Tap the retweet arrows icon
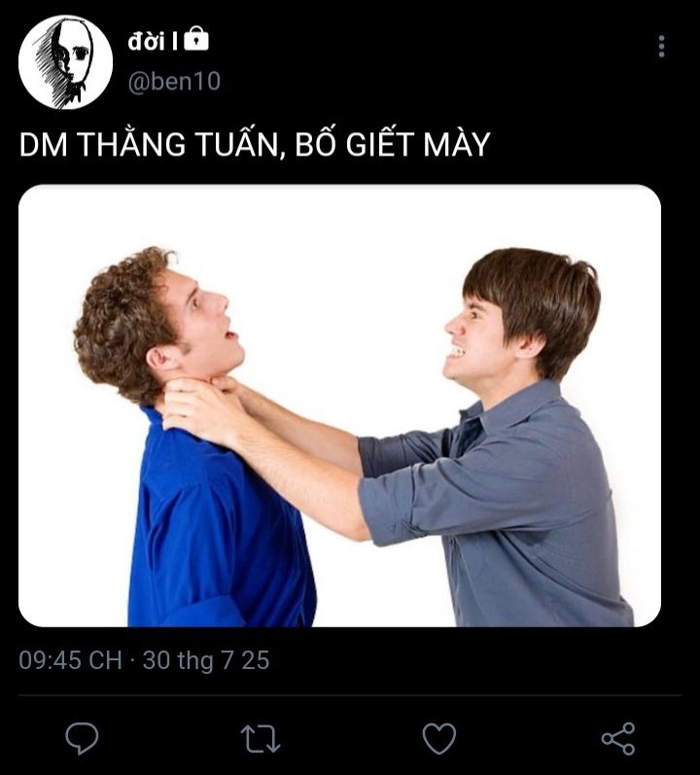Viewport: 700px width, 775px height. tap(260, 738)
